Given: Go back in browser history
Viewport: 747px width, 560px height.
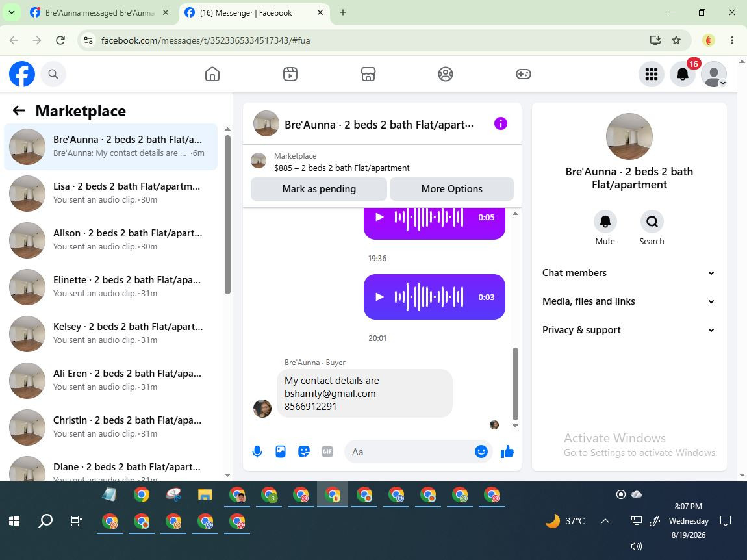Looking at the screenshot, I should coord(14,40).
